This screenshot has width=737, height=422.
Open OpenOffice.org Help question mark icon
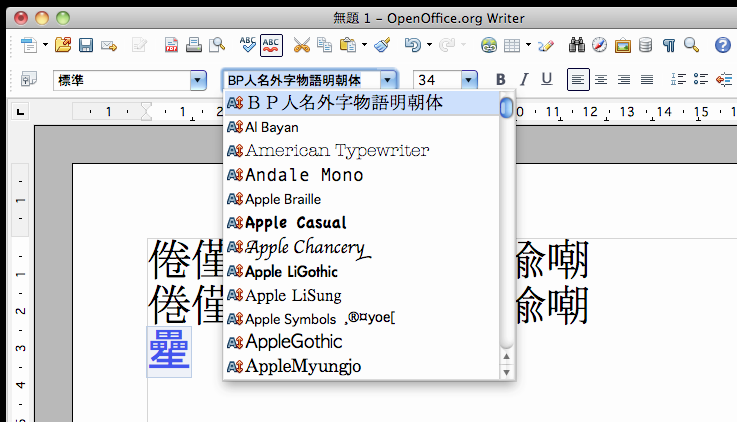point(723,45)
